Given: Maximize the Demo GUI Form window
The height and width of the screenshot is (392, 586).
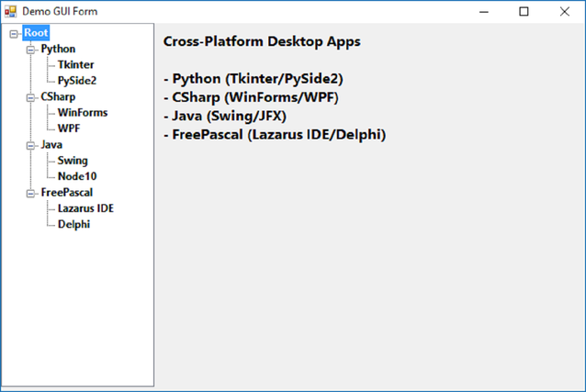Looking at the screenshot, I should point(524,12).
